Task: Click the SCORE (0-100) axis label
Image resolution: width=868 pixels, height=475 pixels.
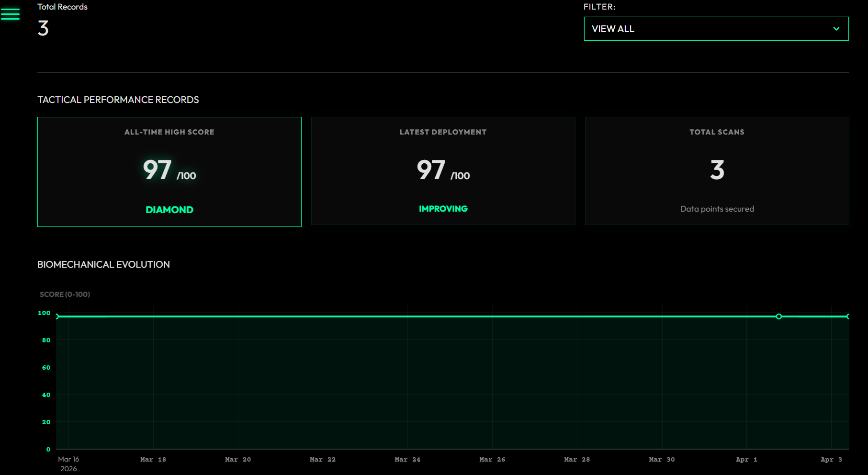Action: tap(64, 294)
